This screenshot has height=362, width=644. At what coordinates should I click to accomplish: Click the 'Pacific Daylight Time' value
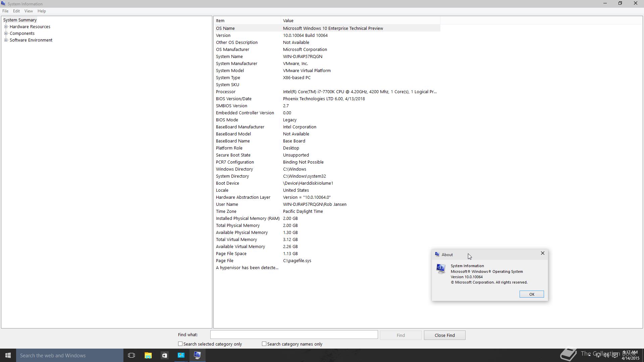pyautogui.click(x=303, y=212)
